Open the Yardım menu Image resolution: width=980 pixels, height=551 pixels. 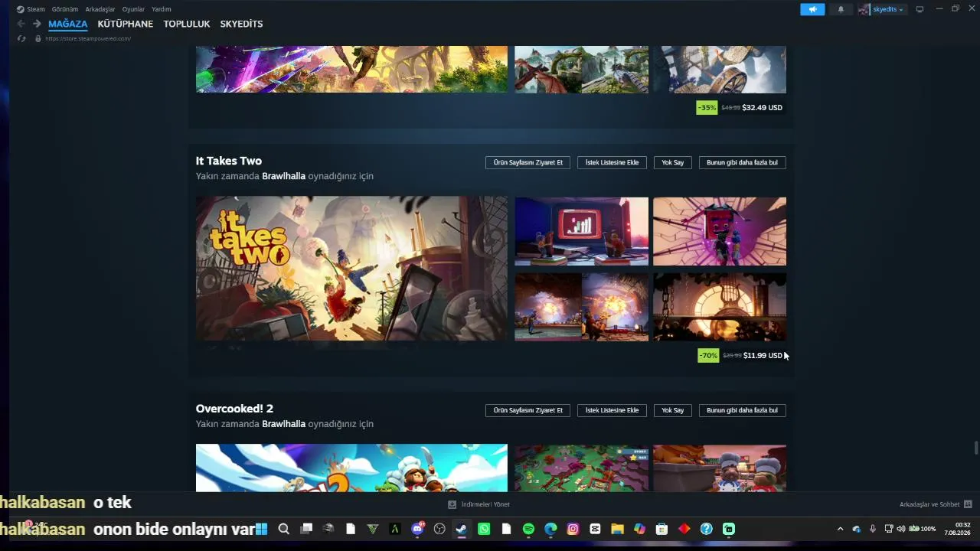pos(162,9)
